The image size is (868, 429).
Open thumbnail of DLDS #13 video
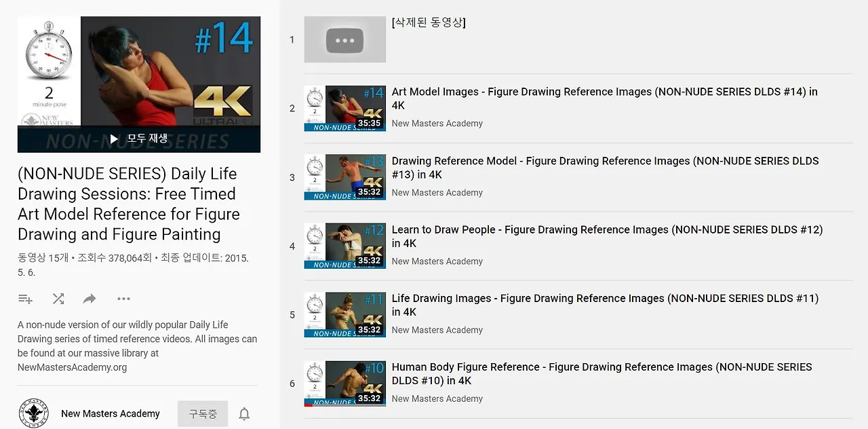coord(344,177)
